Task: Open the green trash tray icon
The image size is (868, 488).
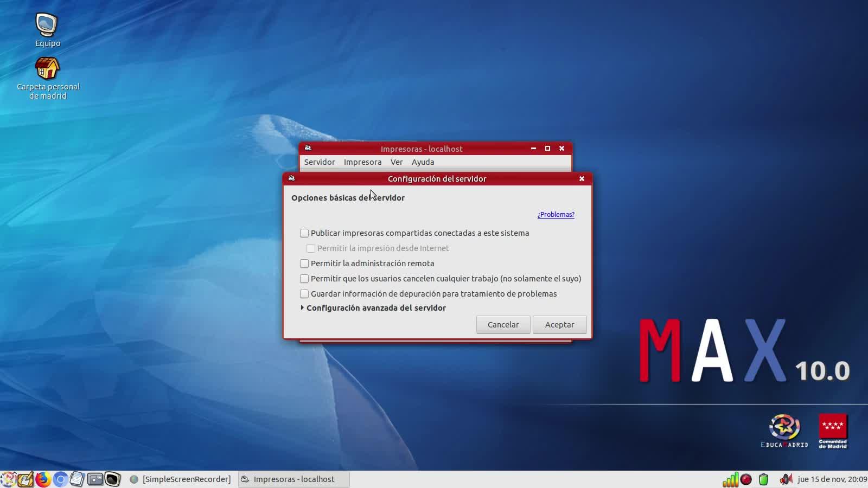Action: coord(763,479)
